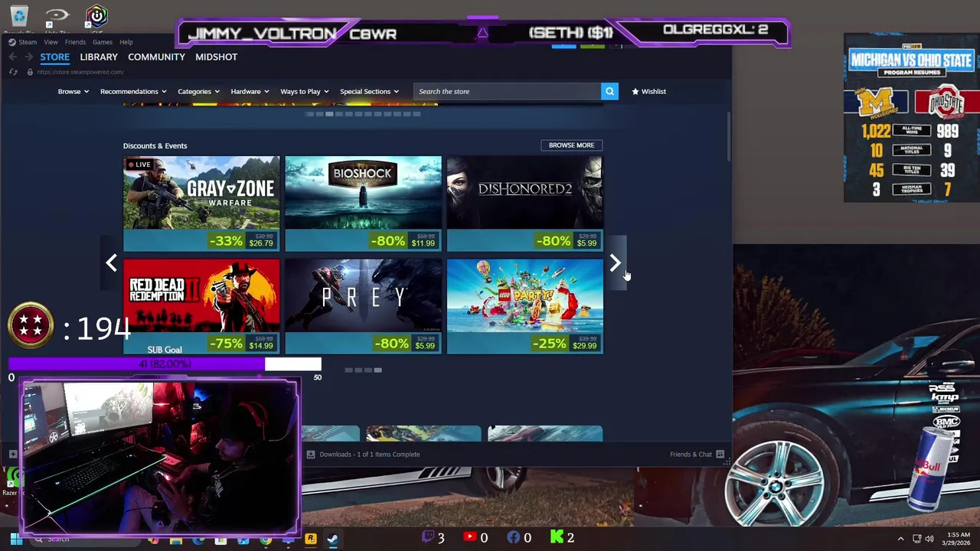
Task: Open the LEGO Party deal
Action: click(525, 306)
